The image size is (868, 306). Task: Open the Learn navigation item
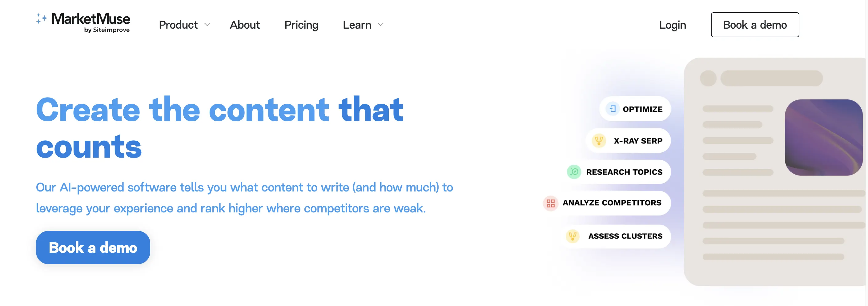(x=357, y=25)
